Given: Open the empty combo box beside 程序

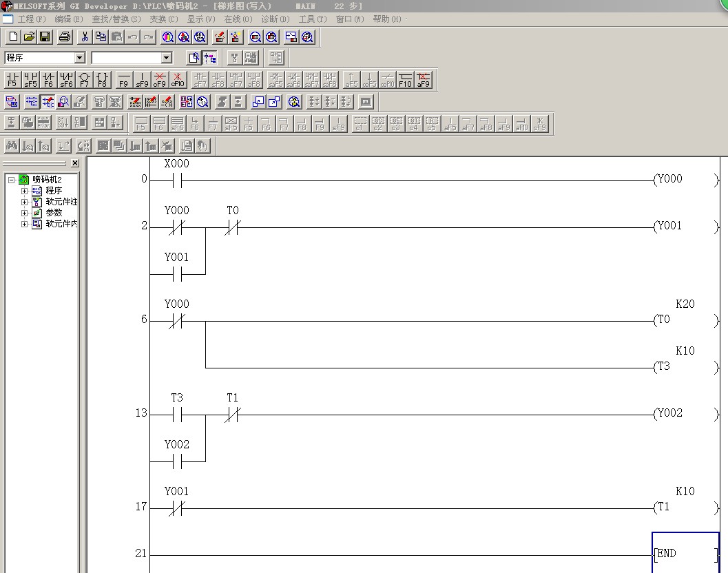Looking at the screenshot, I should pos(166,58).
